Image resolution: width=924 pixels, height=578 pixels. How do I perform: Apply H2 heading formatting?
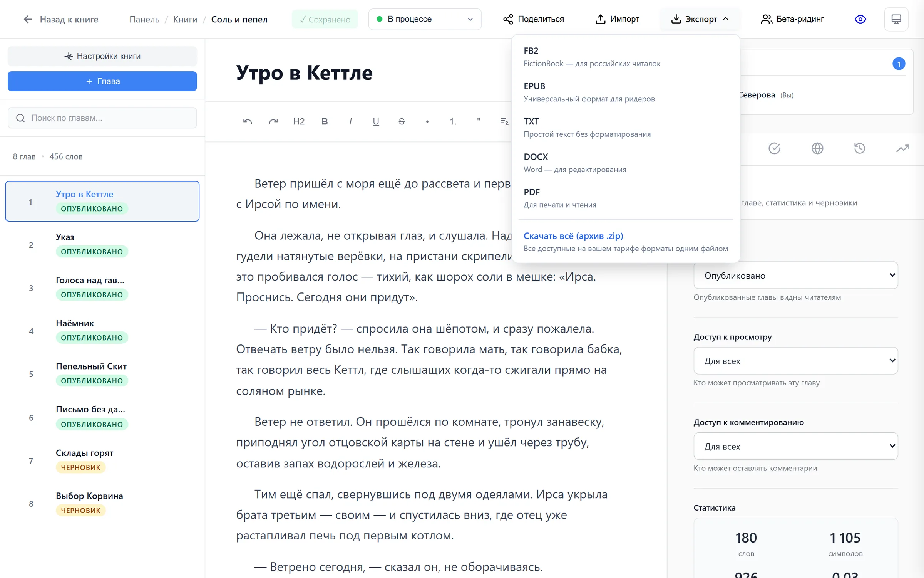tap(299, 121)
